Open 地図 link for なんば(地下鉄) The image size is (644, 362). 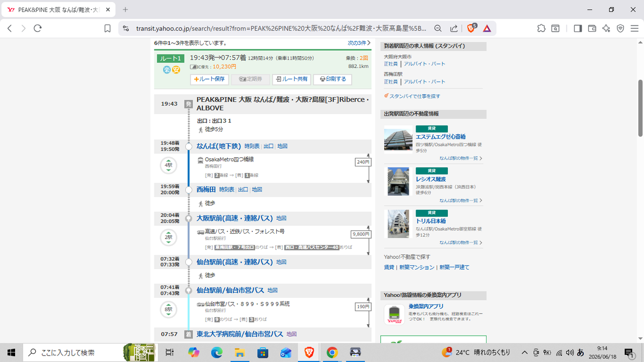(x=282, y=146)
